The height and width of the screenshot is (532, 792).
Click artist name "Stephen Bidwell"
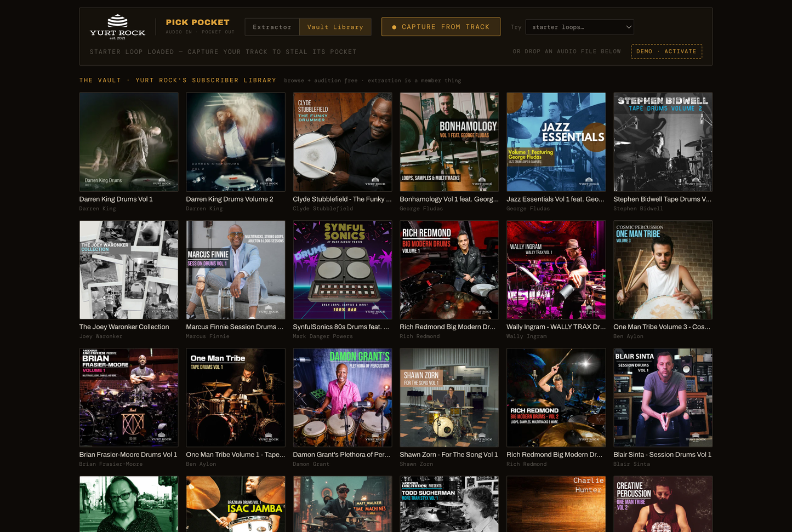coord(639,209)
